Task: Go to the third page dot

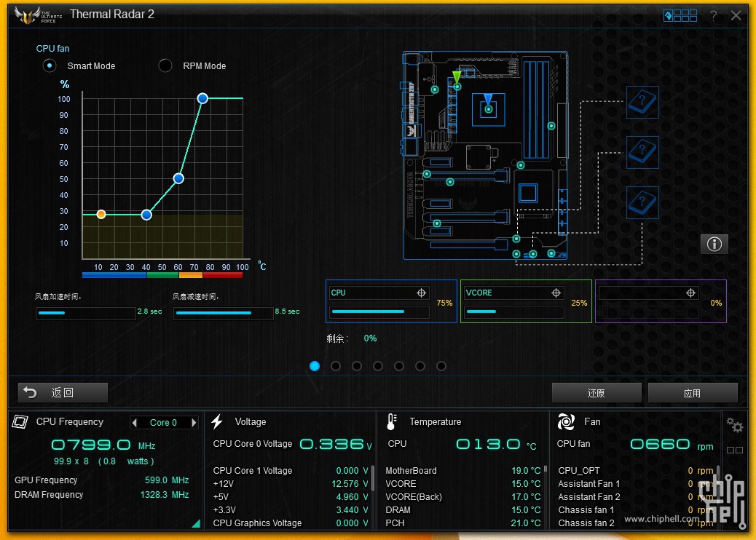Action: pos(357,366)
